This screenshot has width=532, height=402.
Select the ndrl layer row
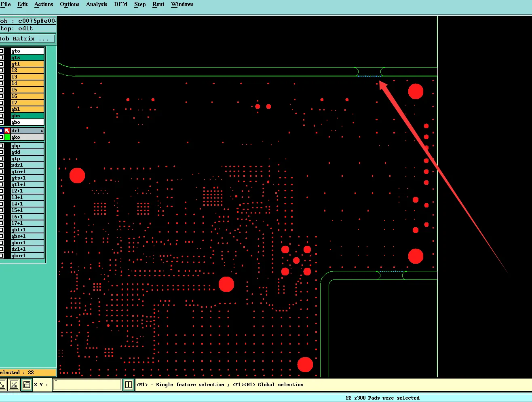pos(27,165)
